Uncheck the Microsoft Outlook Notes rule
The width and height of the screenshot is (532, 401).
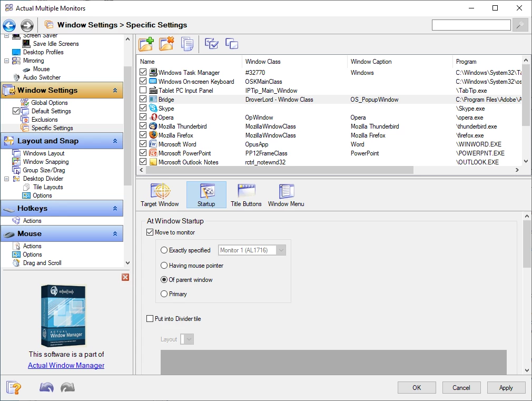click(x=143, y=162)
